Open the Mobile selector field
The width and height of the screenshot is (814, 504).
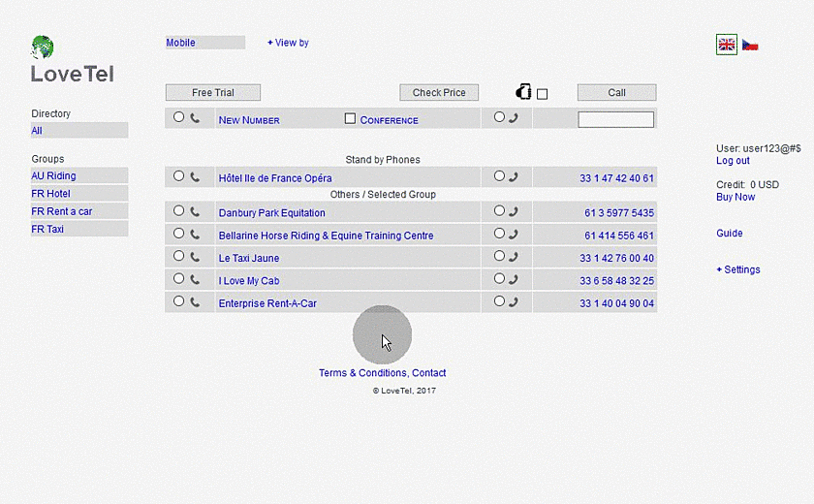click(x=204, y=43)
